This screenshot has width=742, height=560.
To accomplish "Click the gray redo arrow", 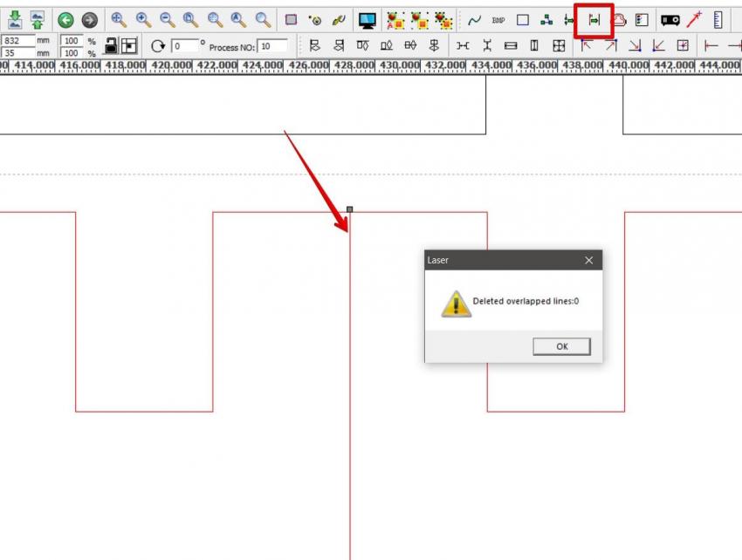I will (89, 19).
